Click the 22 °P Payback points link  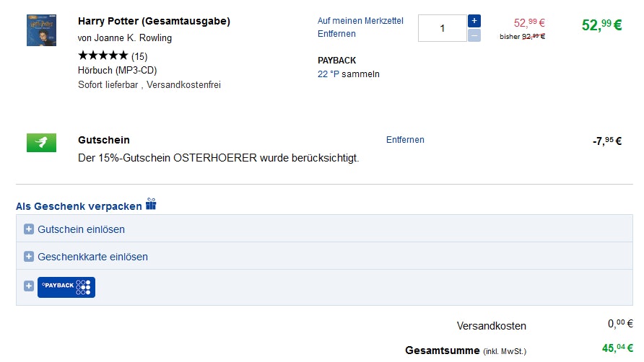pos(328,74)
